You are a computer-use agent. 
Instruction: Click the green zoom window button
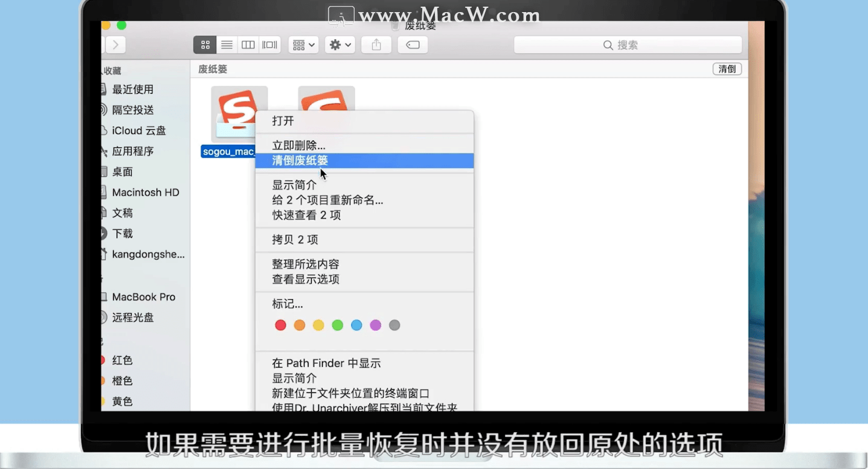click(121, 25)
